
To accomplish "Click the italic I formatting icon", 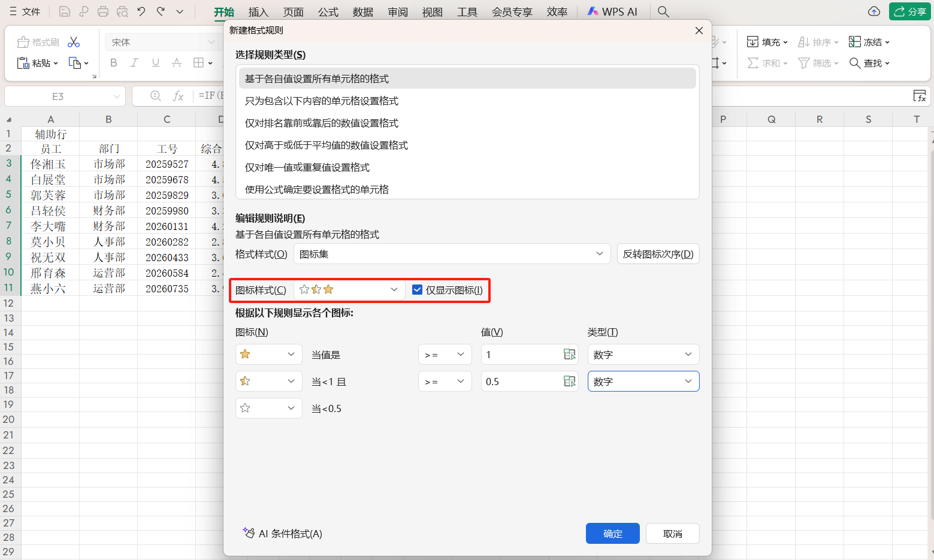I will pyautogui.click(x=134, y=63).
